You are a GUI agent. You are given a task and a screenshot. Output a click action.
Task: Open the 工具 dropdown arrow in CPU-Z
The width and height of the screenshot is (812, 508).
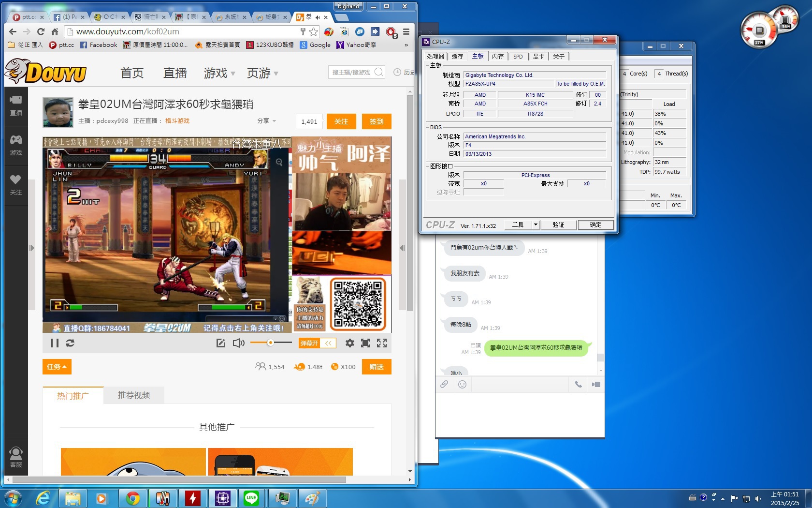tap(535, 224)
